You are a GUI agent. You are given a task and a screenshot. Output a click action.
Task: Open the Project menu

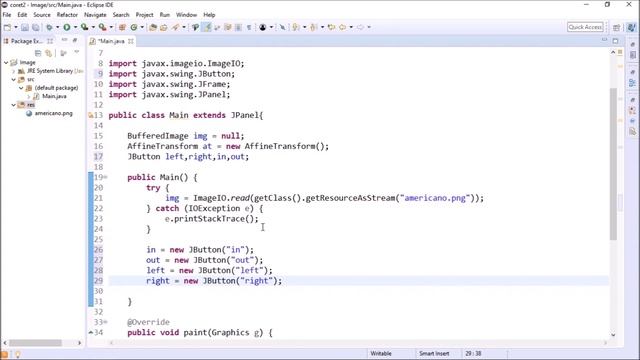[144, 15]
